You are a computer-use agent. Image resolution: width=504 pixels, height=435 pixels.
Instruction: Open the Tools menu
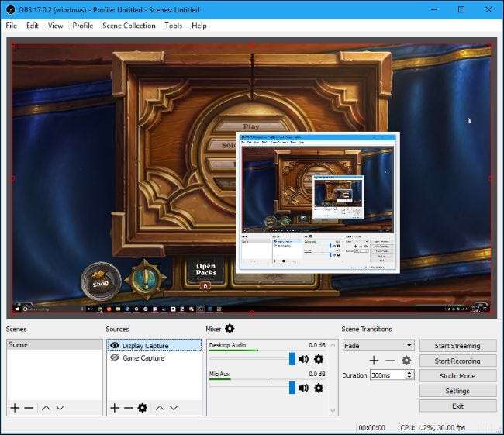[x=173, y=26]
